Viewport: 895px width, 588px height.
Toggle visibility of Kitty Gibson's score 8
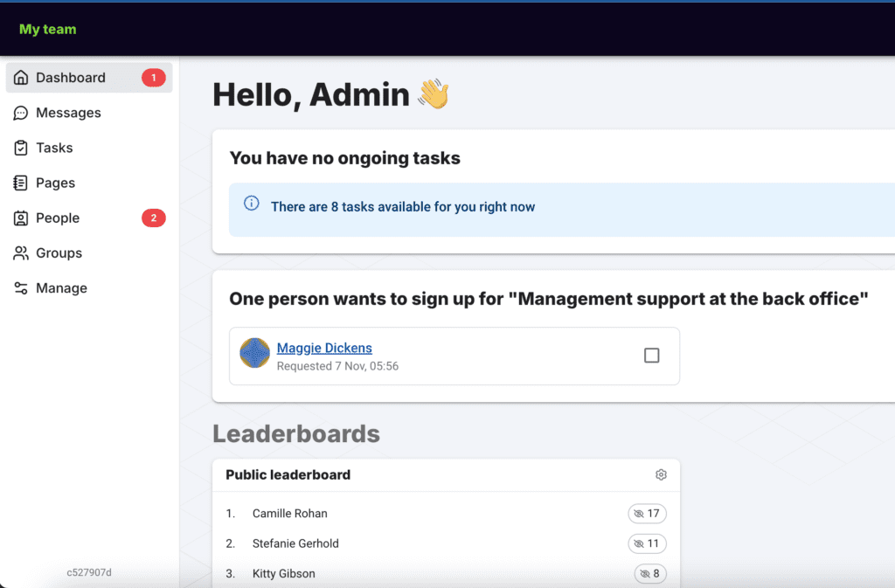[x=650, y=574]
